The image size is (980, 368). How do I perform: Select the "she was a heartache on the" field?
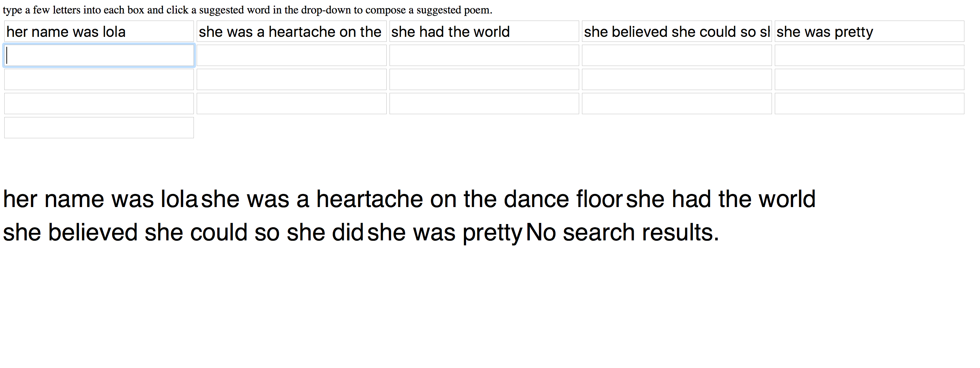pos(291,31)
